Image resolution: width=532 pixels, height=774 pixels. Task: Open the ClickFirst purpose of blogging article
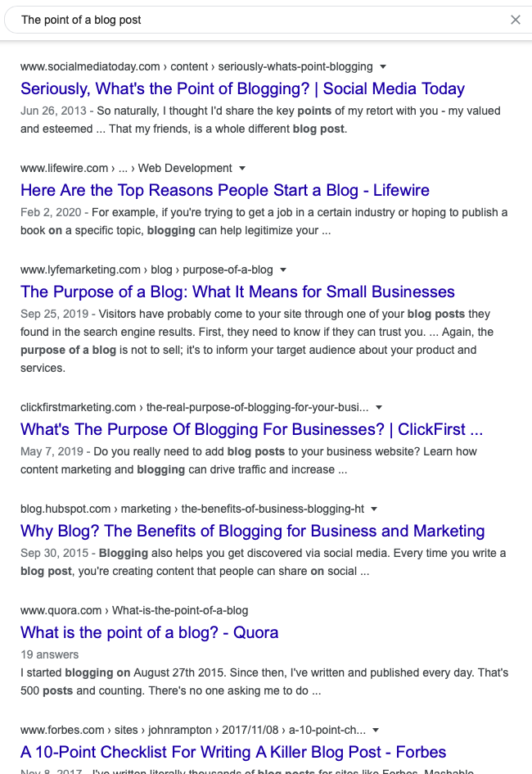click(x=251, y=429)
